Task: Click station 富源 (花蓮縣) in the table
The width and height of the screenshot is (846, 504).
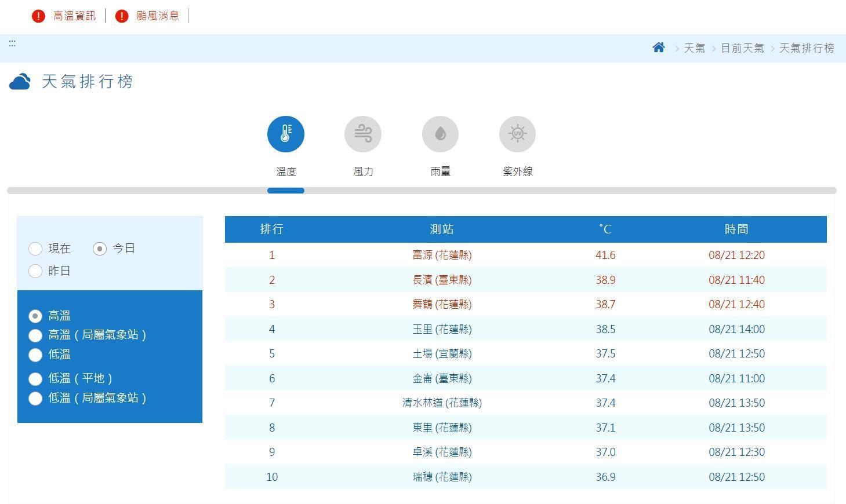Action: [442, 255]
